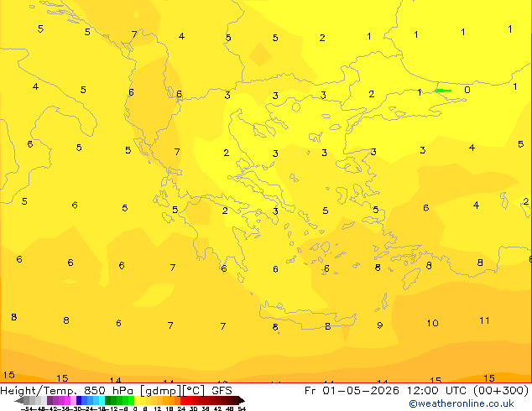Click the '9' temperature value east of Crete
Viewport: 532px width, 411px height.
380,325
